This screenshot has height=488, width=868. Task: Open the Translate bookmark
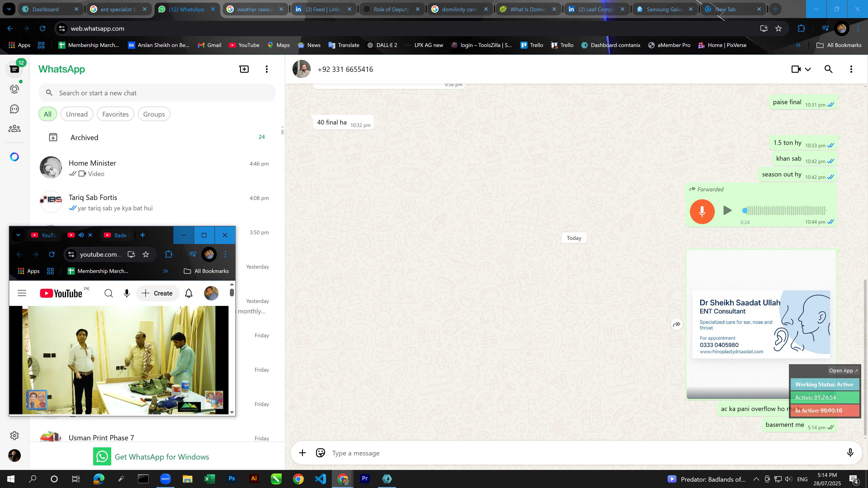[344, 45]
